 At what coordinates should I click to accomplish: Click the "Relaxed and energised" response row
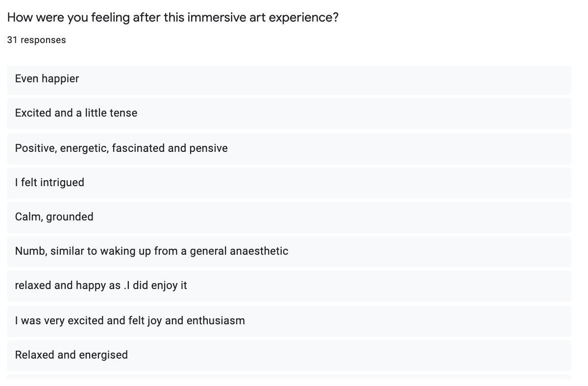click(289, 355)
